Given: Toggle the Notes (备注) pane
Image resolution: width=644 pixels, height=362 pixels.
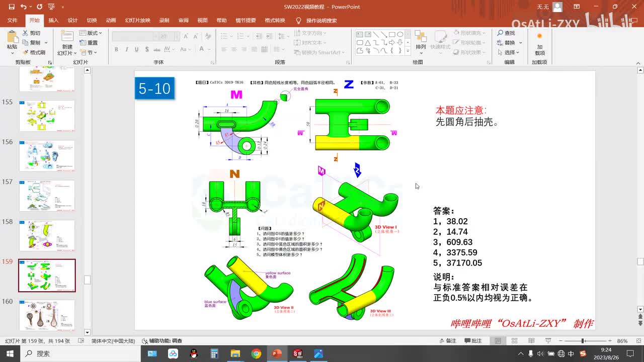Looking at the screenshot, I should 447,341.
